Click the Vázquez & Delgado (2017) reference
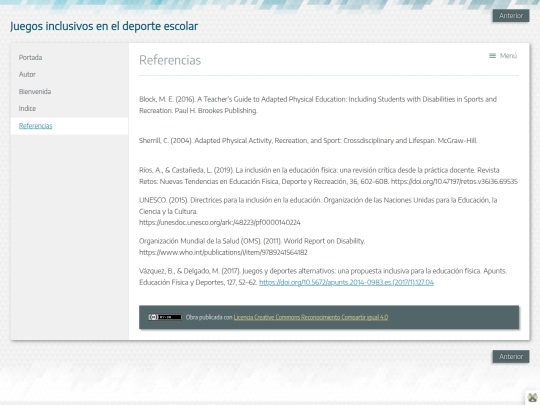540x405 pixels. tap(323, 277)
